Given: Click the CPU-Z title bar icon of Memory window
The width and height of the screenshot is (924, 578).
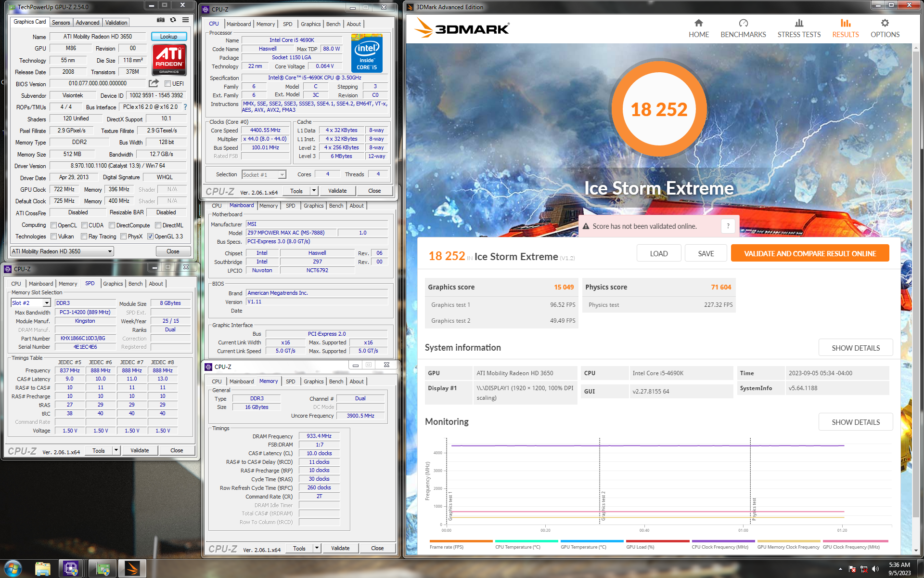Looking at the screenshot, I should (x=208, y=367).
